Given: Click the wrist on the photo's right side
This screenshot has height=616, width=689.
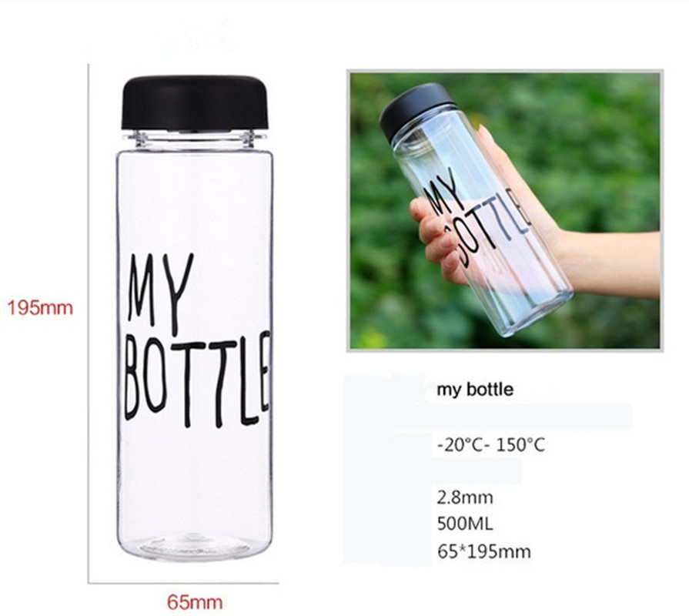Looking at the screenshot, I should [x=615, y=263].
